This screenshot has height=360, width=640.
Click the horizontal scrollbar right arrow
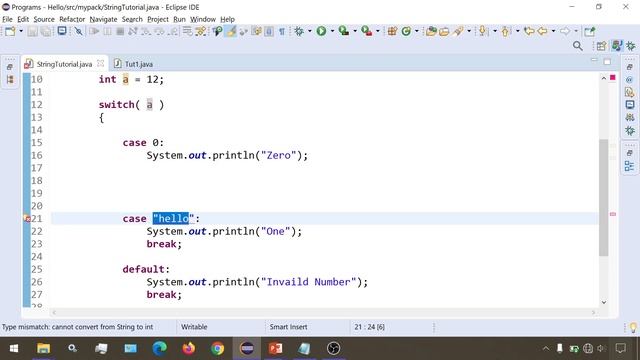click(593, 312)
